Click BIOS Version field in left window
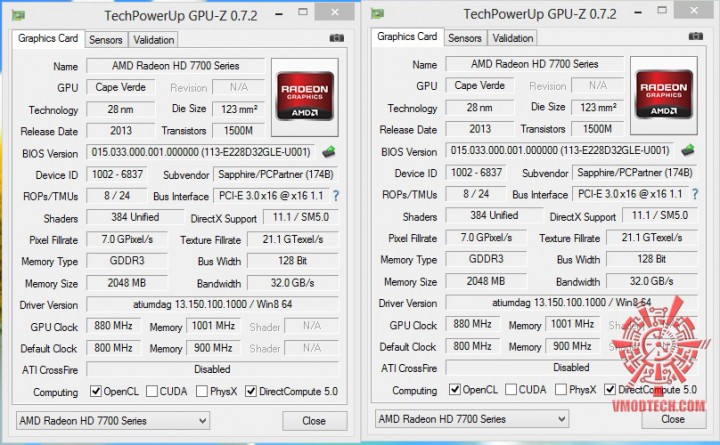The height and width of the screenshot is (445, 720). [x=201, y=152]
